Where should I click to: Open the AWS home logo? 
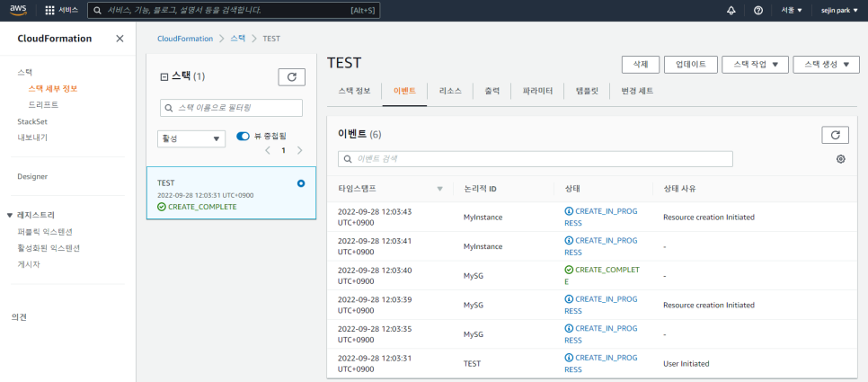[18, 10]
